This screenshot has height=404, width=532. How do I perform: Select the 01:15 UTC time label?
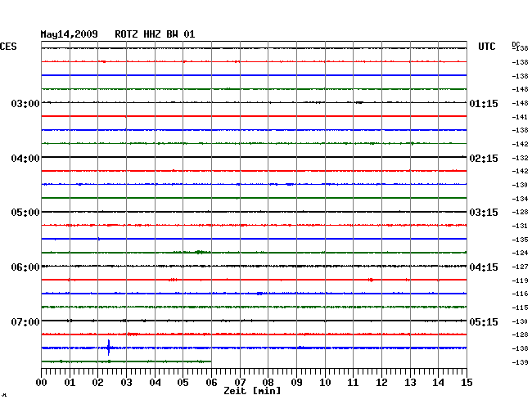pos(484,104)
